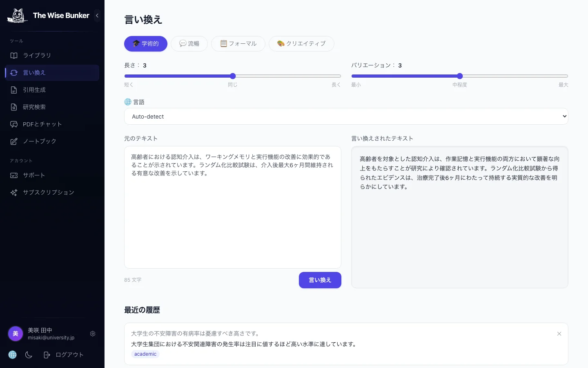588x368 pixels.
Task: Adjust the 長さ slider handle
Action: point(232,76)
